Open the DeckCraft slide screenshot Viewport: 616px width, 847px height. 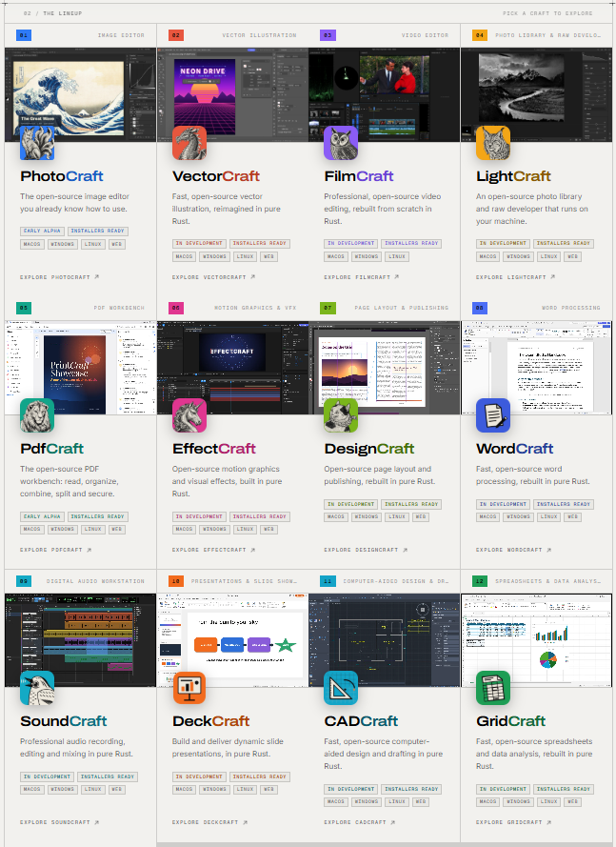pyautogui.click(x=232, y=640)
